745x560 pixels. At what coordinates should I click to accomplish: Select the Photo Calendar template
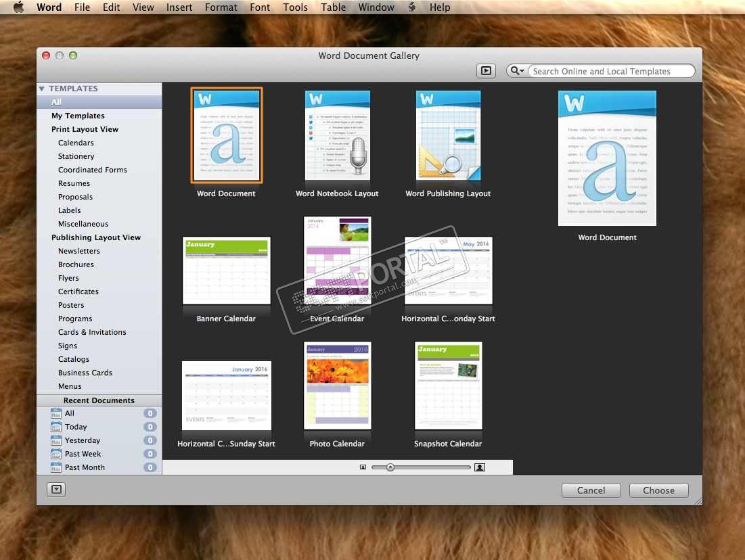click(337, 386)
